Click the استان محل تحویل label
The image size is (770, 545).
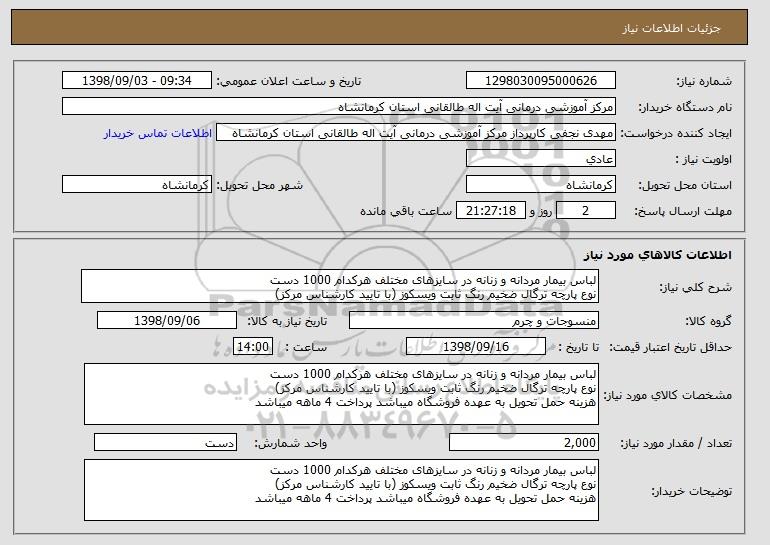coord(685,186)
